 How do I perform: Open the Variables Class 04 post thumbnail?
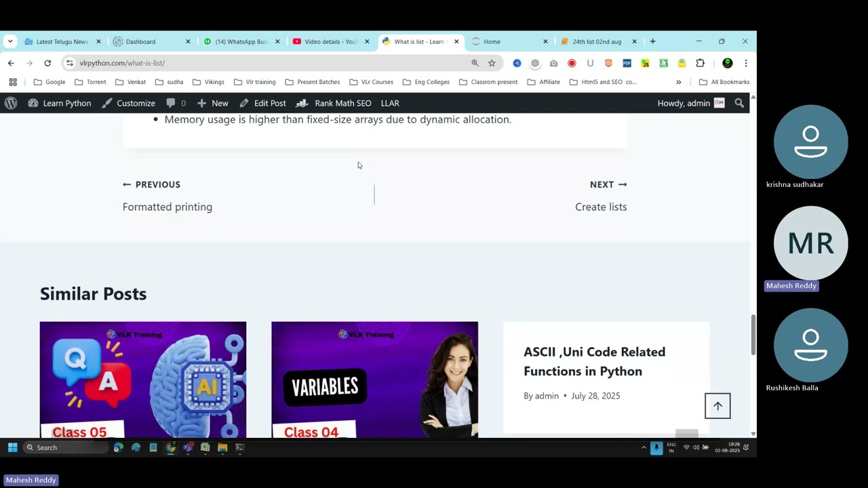tap(374, 380)
